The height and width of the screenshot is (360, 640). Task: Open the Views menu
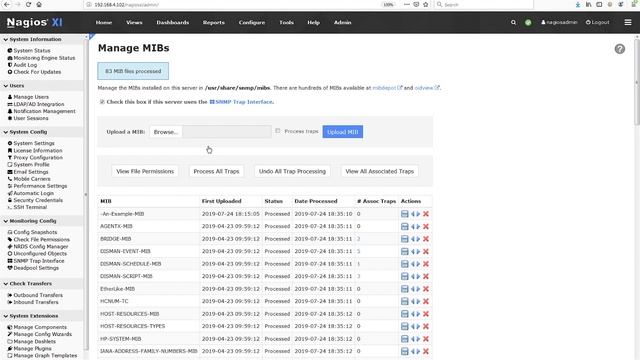click(x=134, y=22)
